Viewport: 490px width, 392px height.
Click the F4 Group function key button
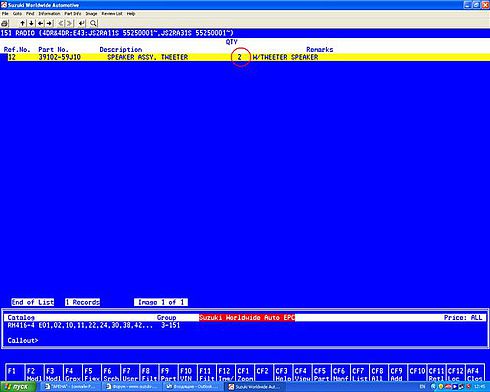click(x=72, y=374)
